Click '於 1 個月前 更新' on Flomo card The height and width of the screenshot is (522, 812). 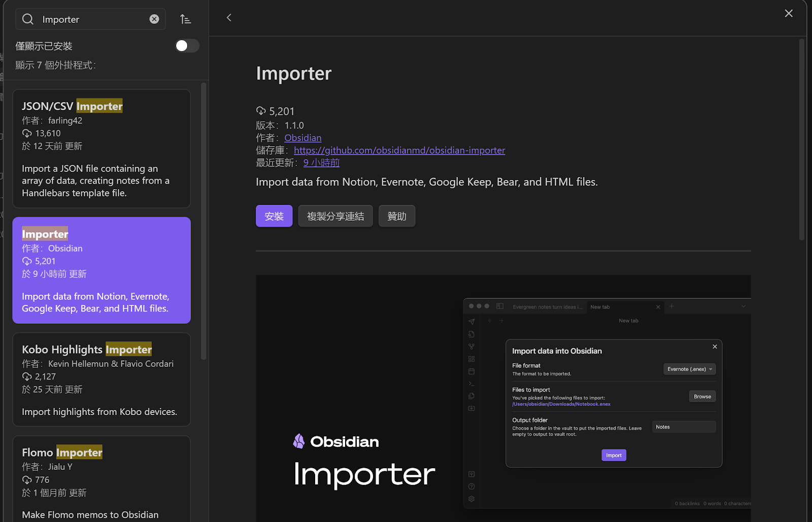tap(54, 493)
